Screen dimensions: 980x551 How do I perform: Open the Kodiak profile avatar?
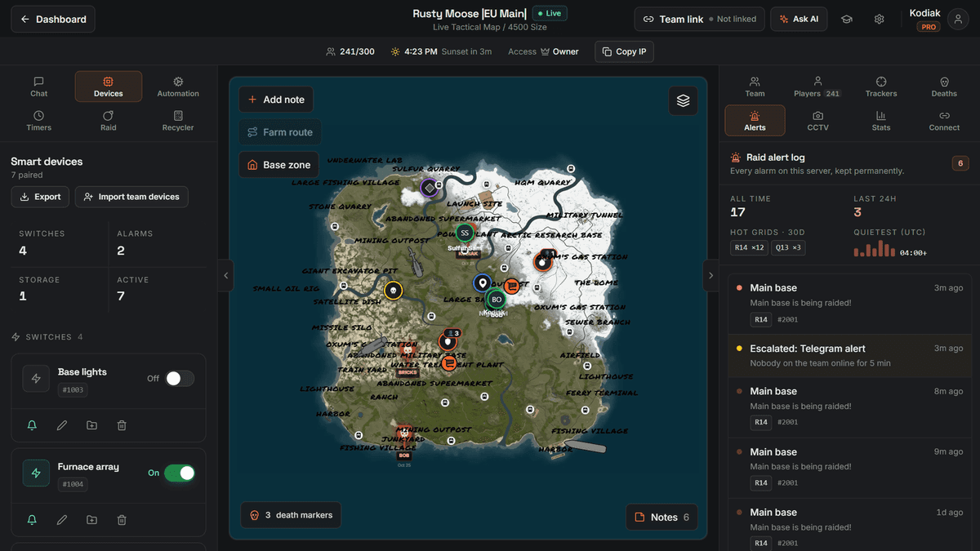(958, 19)
